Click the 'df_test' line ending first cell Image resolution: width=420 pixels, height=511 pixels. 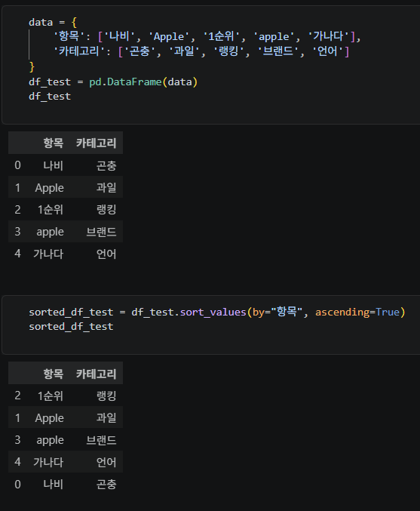[x=50, y=97]
